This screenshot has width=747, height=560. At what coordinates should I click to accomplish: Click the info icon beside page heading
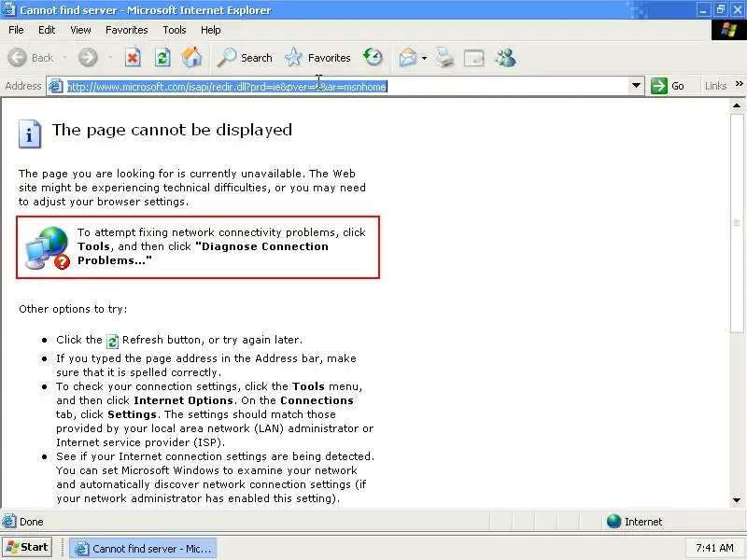click(x=30, y=133)
